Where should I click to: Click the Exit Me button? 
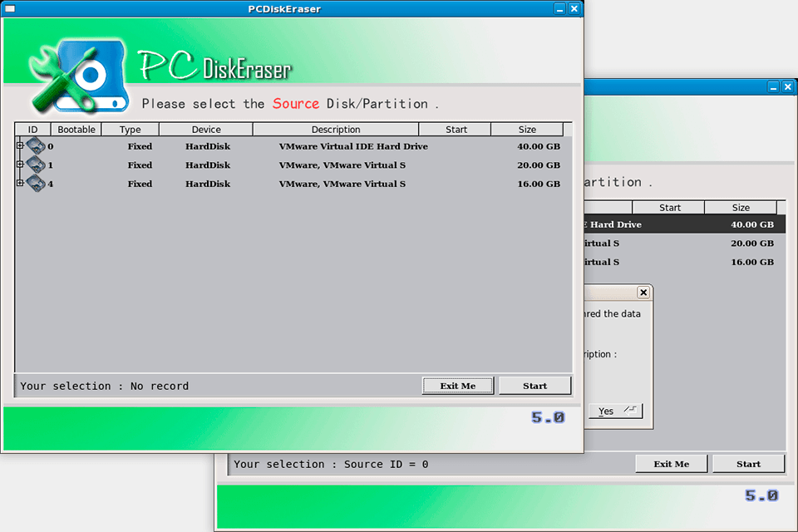pos(457,385)
